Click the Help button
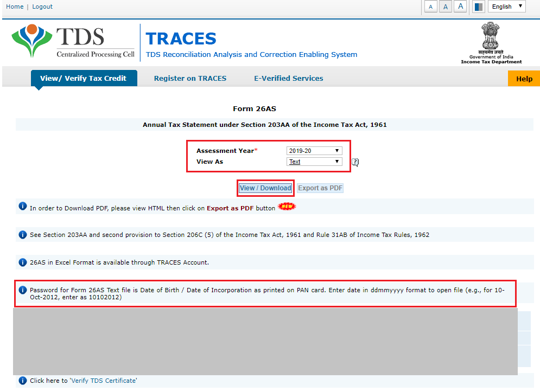 click(523, 78)
